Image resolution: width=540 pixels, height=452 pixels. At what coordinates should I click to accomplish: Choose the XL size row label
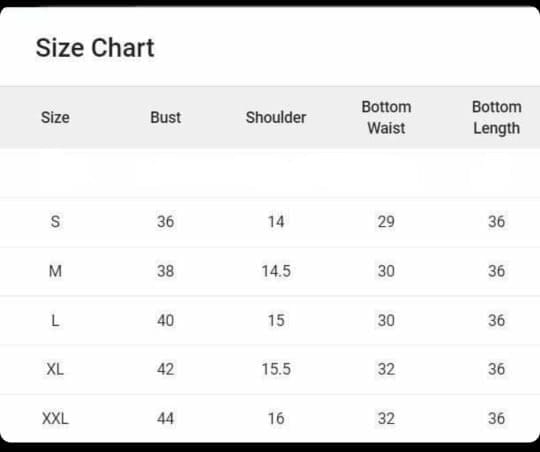coord(55,369)
